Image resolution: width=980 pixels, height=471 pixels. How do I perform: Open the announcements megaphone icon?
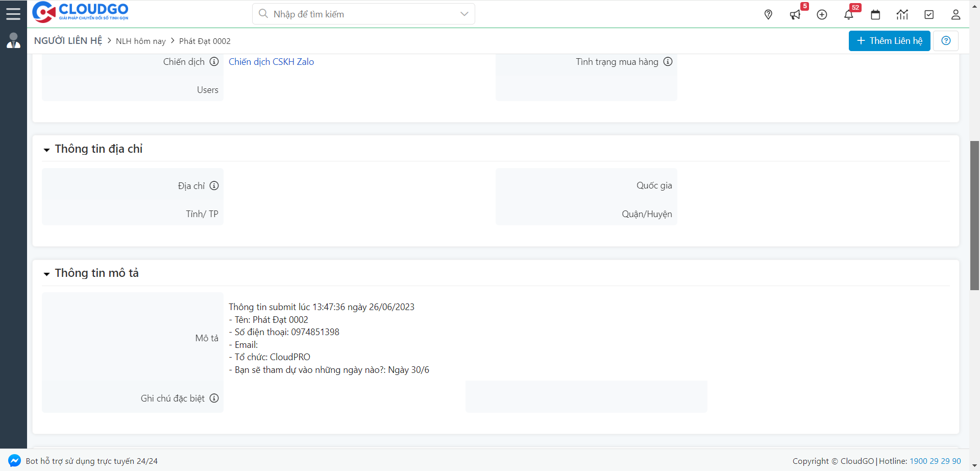tap(795, 15)
